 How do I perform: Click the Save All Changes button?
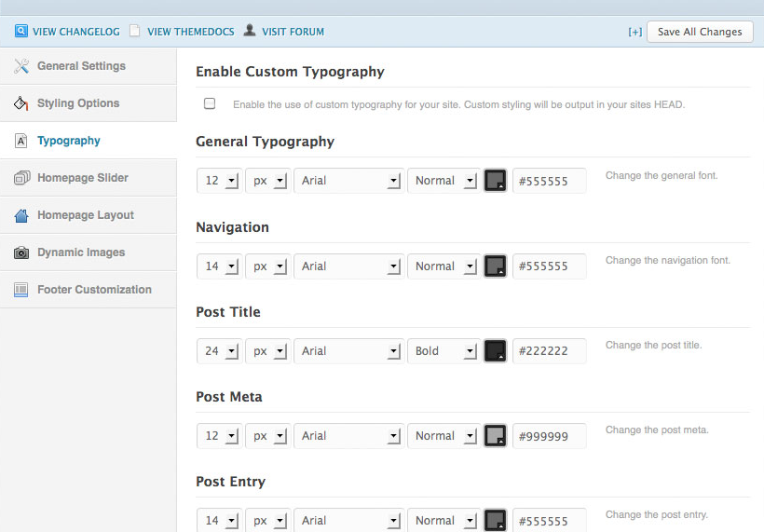pos(700,32)
